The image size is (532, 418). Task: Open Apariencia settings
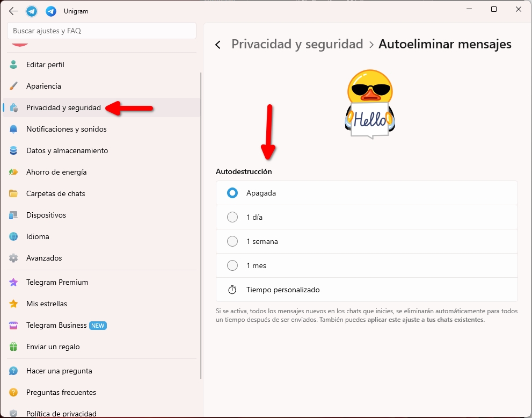(101, 86)
